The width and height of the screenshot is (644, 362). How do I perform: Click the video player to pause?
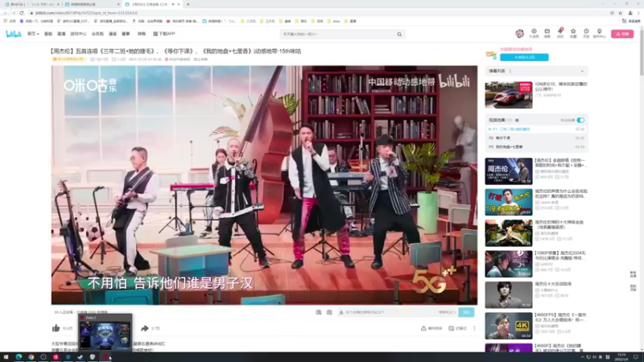click(x=264, y=185)
